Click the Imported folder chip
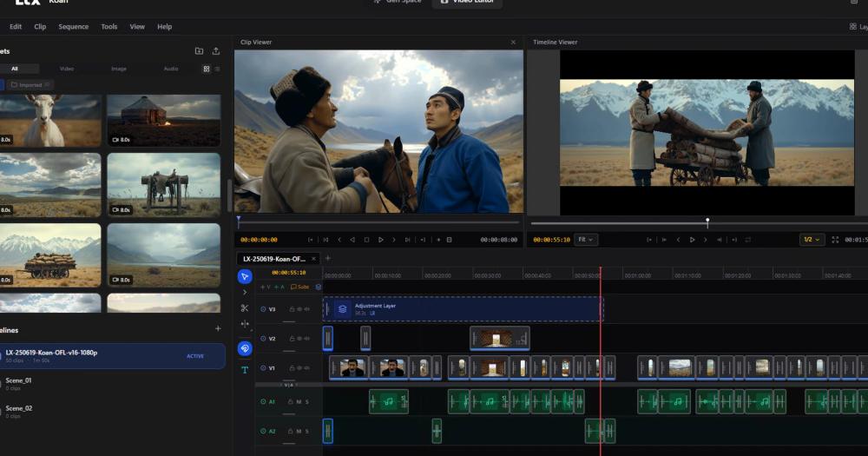The image size is (868, 456). tap(30, 85)
